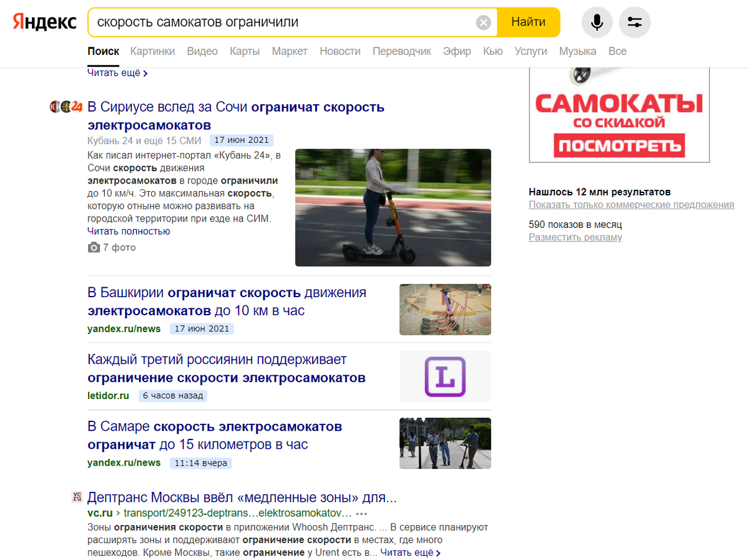This screenshot has height=560, width=749.
Task: Click 11:14 вчера timestamp
Action: click(201, 463)
